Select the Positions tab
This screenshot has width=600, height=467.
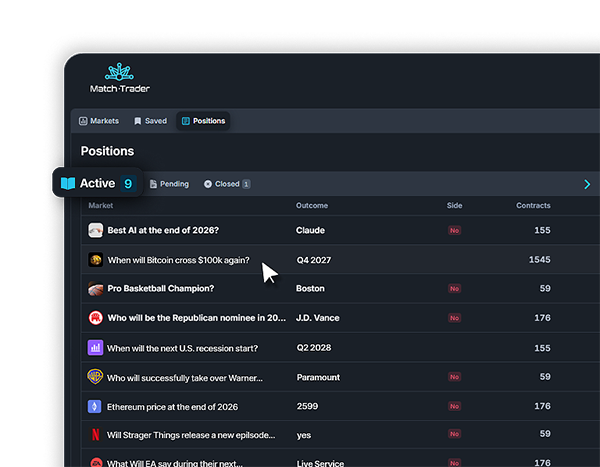click(204, 121)
